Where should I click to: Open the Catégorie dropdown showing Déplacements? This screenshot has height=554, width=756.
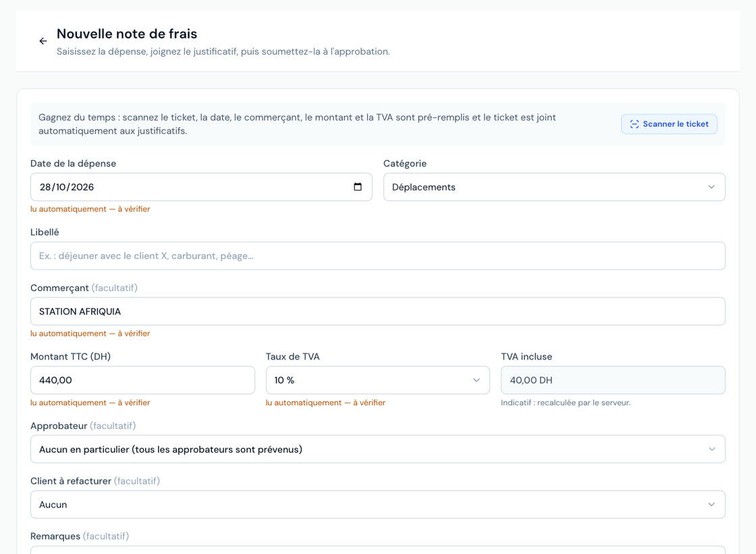(554, 187)
